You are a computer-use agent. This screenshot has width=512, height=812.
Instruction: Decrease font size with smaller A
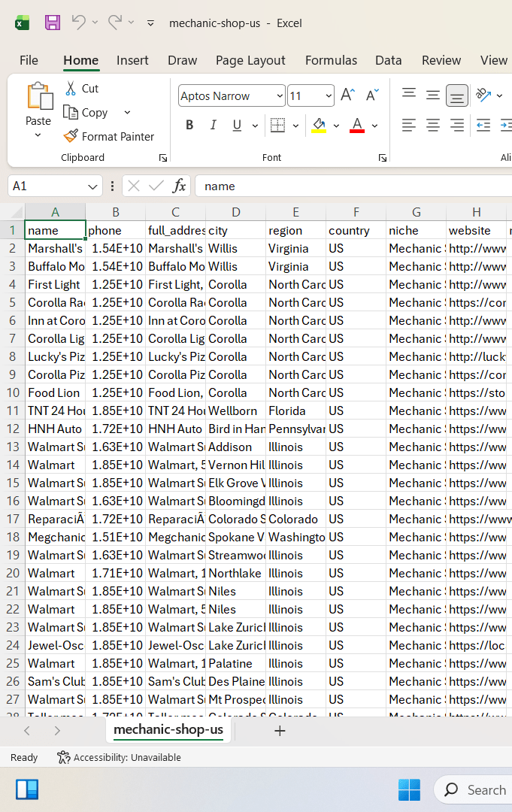[x=372, y=95]
